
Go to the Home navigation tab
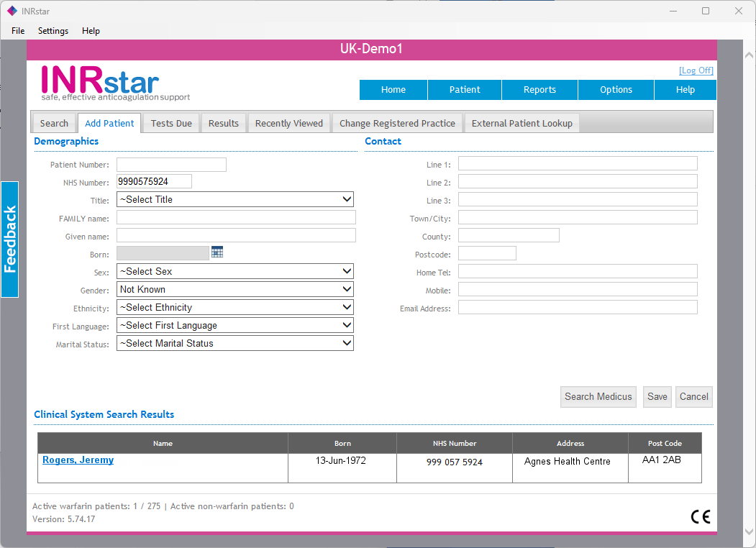coord(393,90)
